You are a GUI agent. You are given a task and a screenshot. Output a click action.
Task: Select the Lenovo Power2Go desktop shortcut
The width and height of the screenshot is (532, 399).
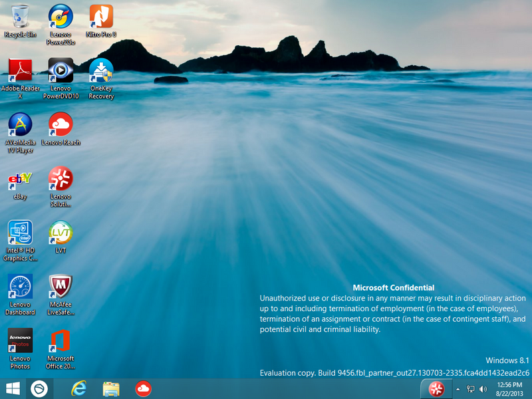pyautogui.click(x=61, y=17)
